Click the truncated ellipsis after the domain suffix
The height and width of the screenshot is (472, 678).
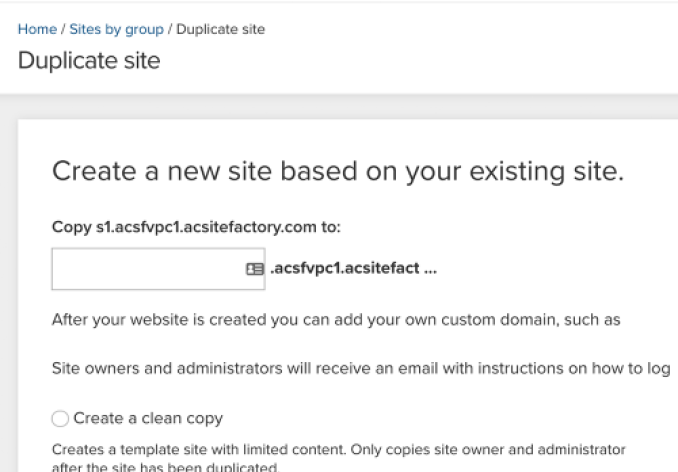click(x=431, y=269)
